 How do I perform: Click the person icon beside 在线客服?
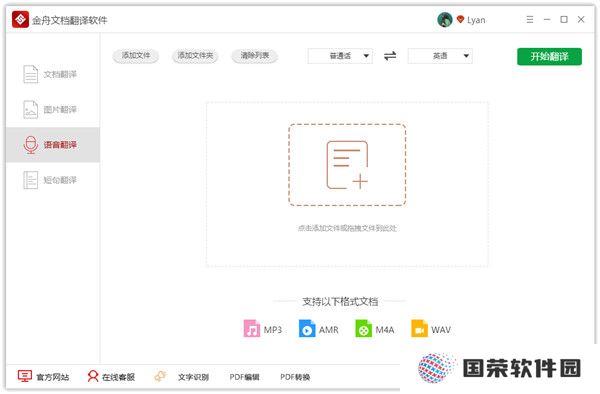click(93, 376)
